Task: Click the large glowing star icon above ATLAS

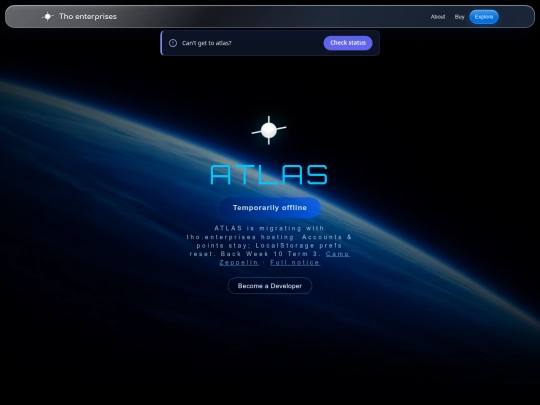Action: click(x=269, y=131)
